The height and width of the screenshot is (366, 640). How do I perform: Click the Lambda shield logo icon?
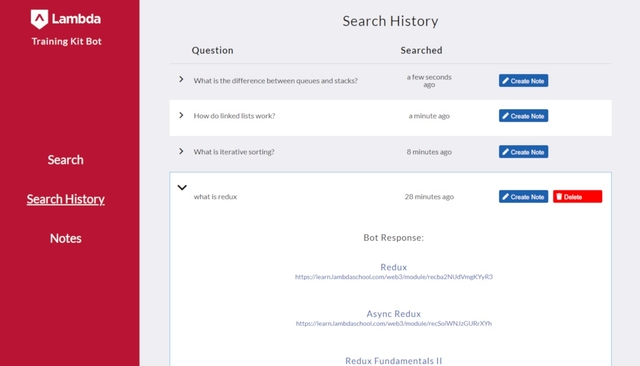pyautogui.click(x=39, y=19)
